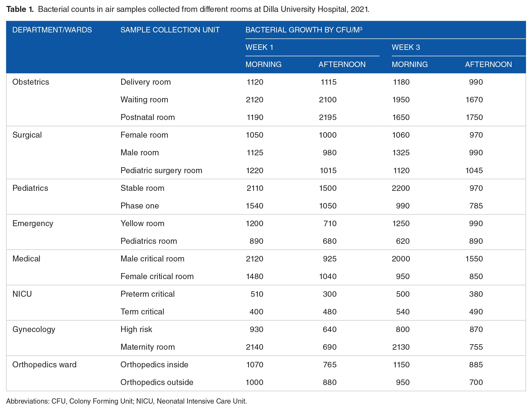
Task: Select value 1045 in Pediatric surgery row
Action: tap(474, 171)
